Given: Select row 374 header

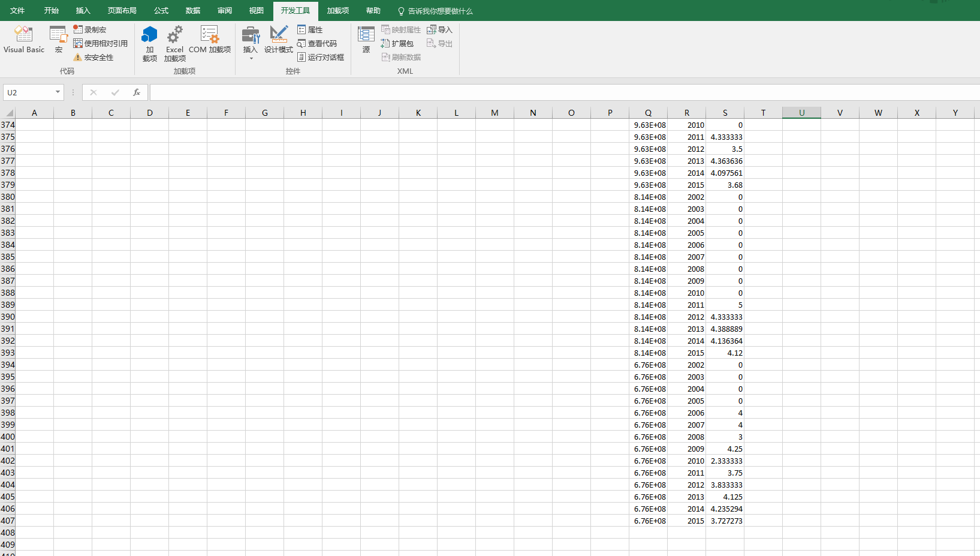Looking at the screenshot, I should (x=8, y=125).
